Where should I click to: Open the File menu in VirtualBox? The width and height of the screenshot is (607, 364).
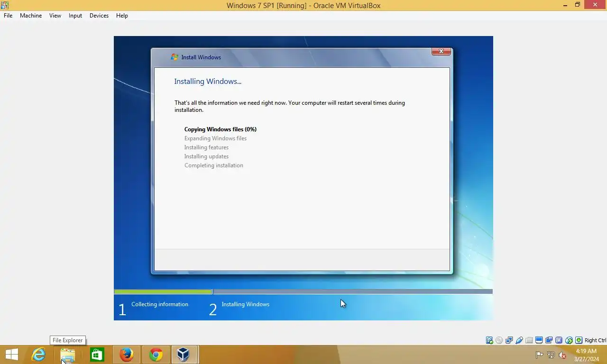8,16
